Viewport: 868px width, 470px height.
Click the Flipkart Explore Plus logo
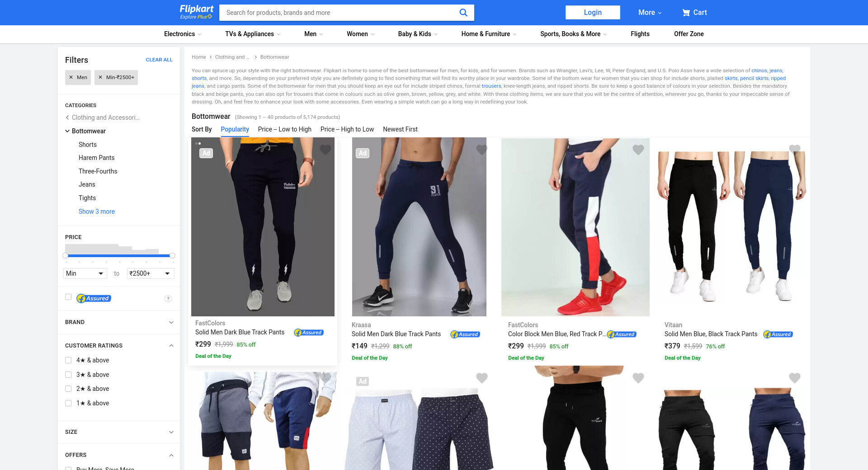pos(197,12)
